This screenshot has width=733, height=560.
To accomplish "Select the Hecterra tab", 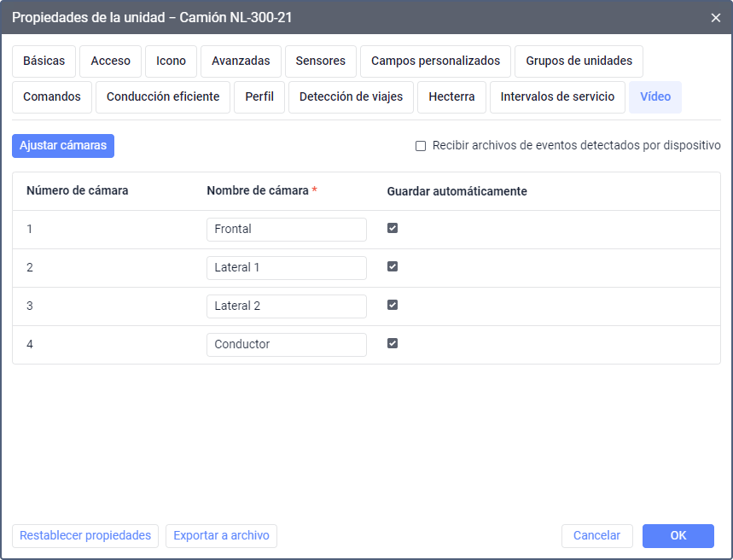I will [x=451, y=97].
